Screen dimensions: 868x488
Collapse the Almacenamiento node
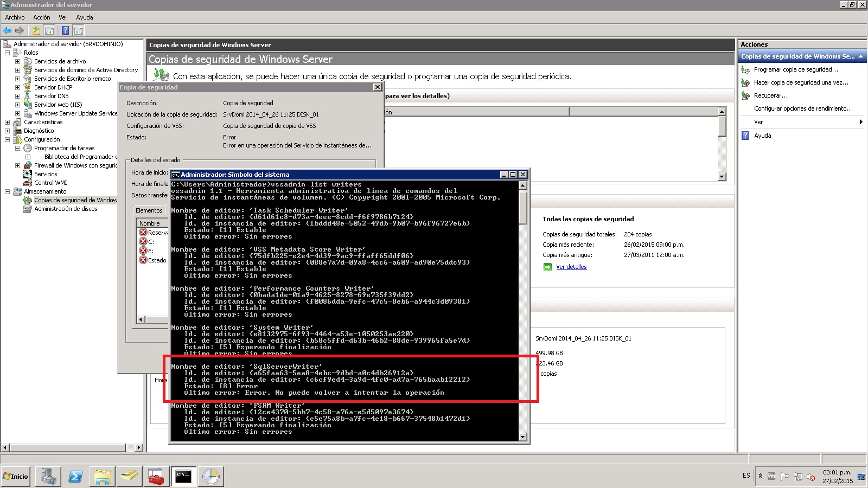click(x=8, y=191)
